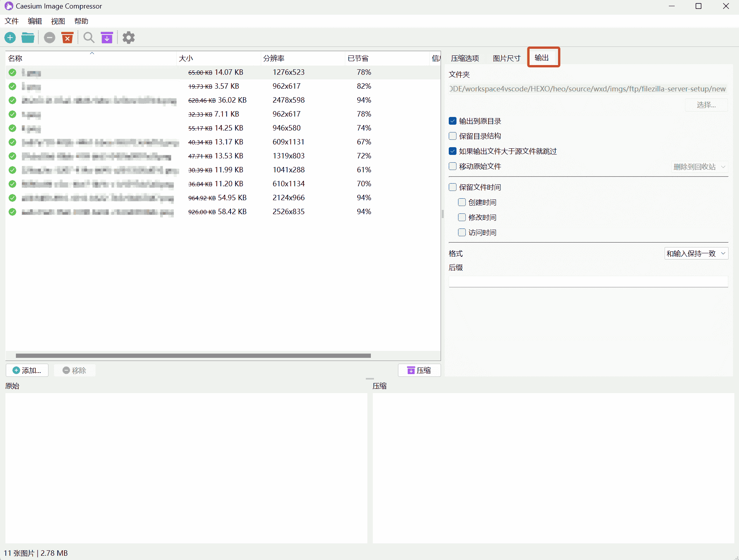Switch to the 压缩选项 tab
739x560 pixels.
(465, 58)
